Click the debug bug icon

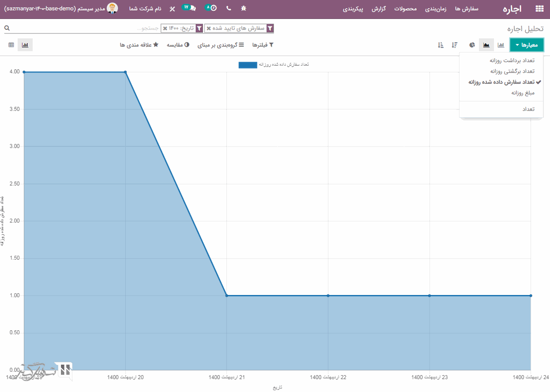[x=244, y=9]
